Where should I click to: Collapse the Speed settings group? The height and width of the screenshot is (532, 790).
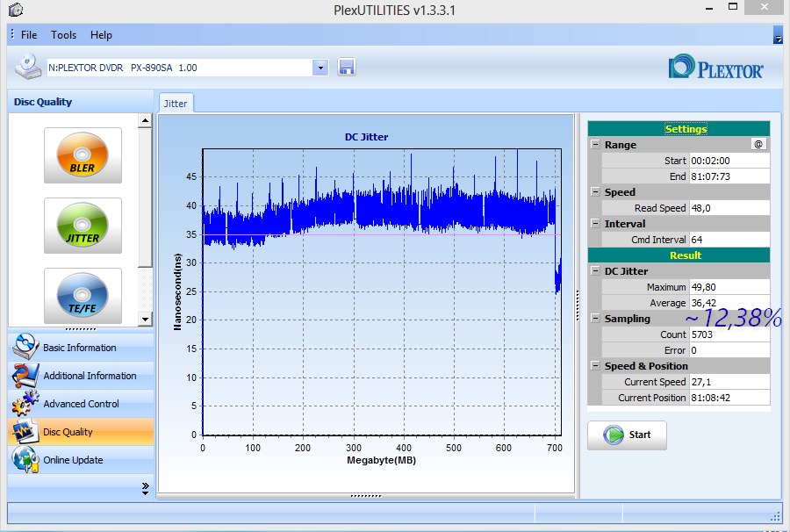pyautogui.click(x=595, y=192)
